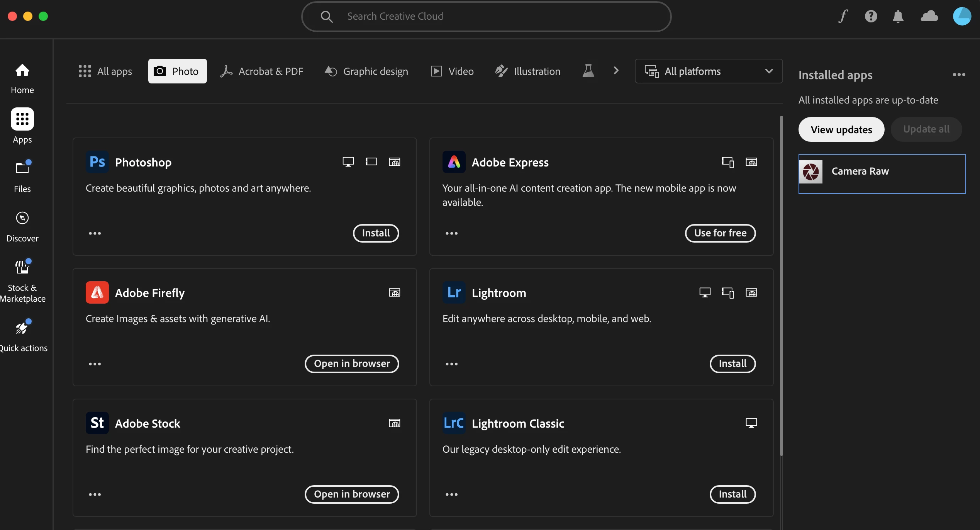Open Files in the sidebar
The image size is (980, 530).
pos(22,177)
